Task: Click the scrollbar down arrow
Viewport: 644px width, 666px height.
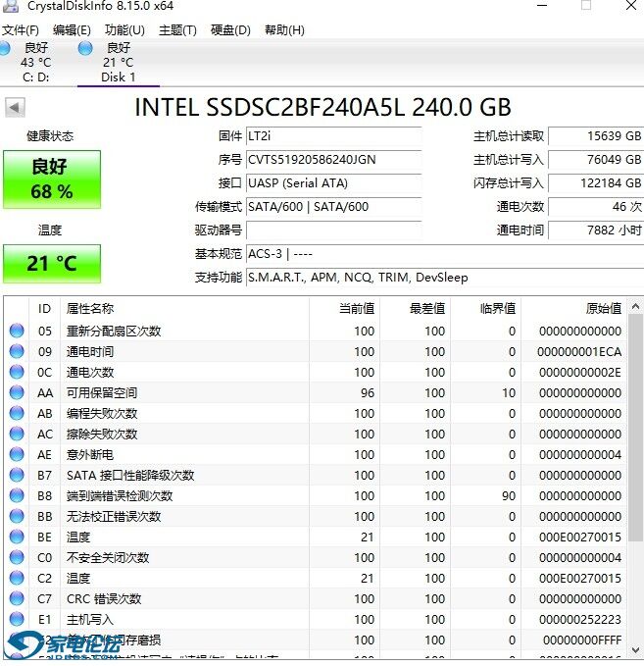Action: [x=635, y=650]
